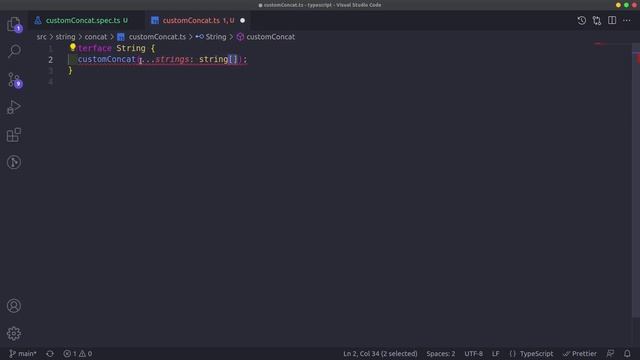The width and height of the screenshot is (640, 360).
Task: Close the unsaved customConcat.ts tab dot
Action: 242,20
